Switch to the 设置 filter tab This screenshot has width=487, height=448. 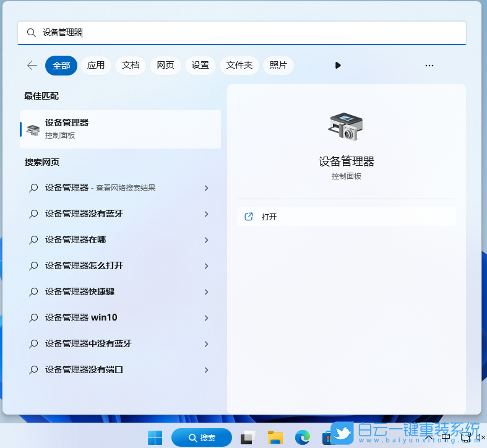coord(200,66)
